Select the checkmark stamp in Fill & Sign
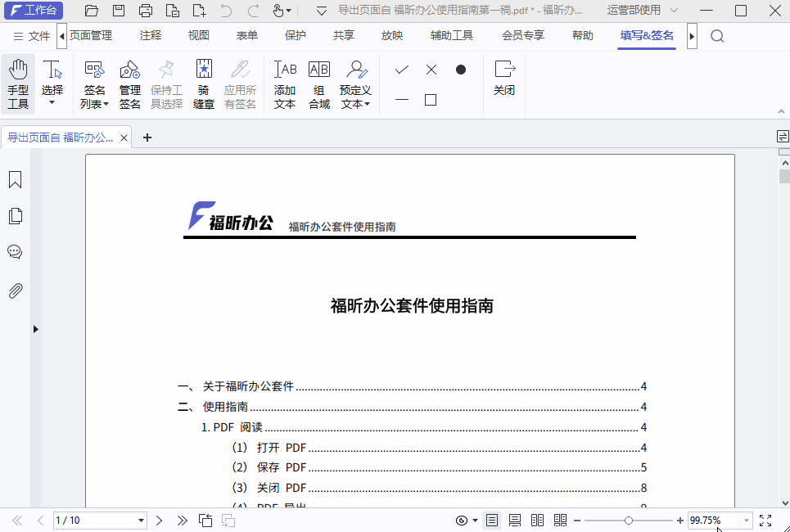Image resolution: width=790 pixels, height=532 pixels. (400, 70)
